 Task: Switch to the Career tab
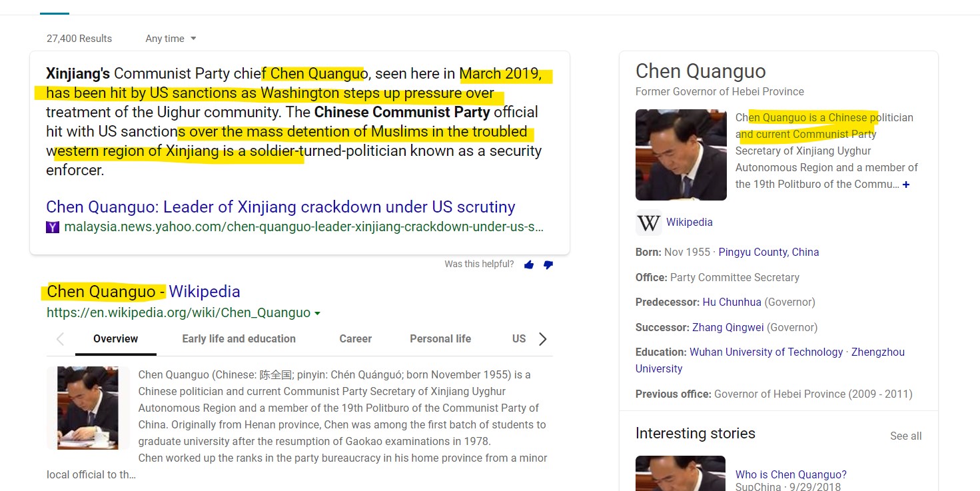(x=356, y=339)
